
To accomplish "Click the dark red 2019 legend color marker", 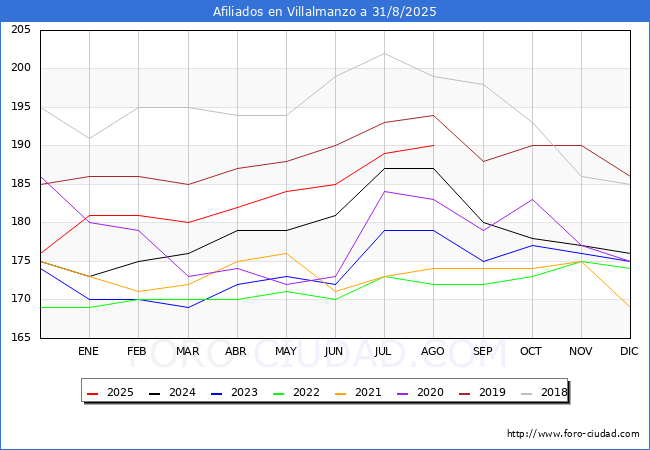I will click(465, 393).
